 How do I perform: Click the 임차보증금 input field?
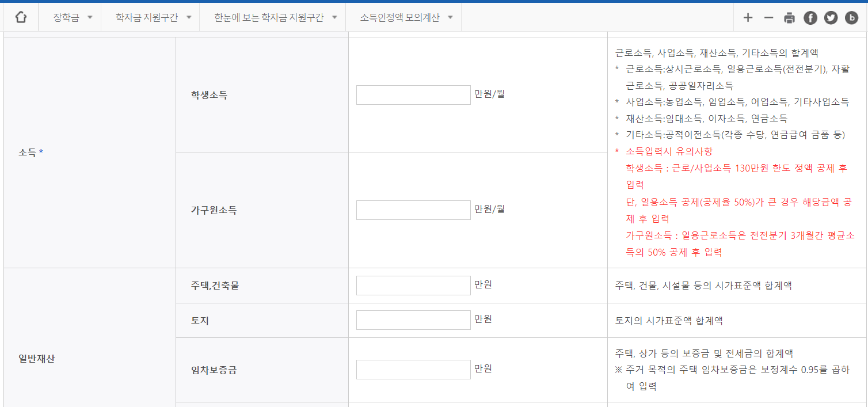pyautogui.click(x=413, y=369)
